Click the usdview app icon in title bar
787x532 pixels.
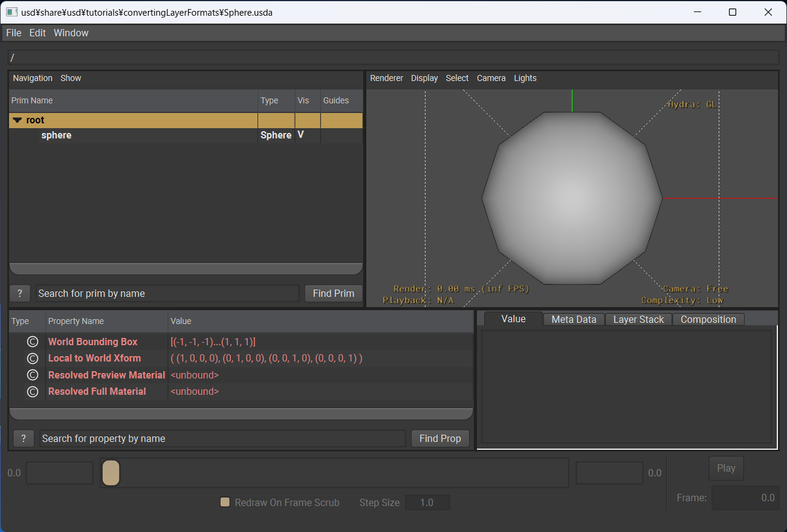[x=11, y=12]
